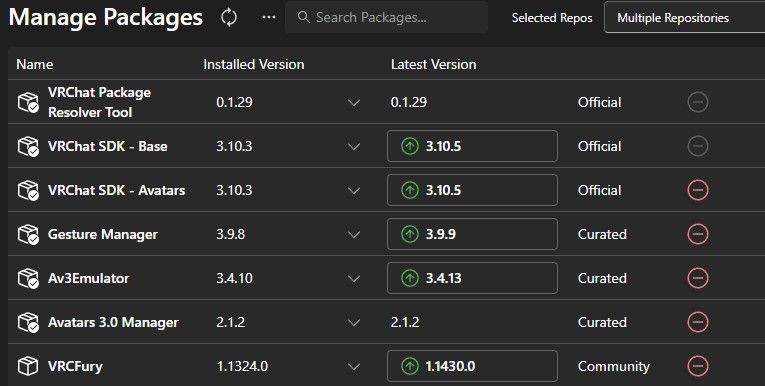Select the VRChat Package Resolver Tool name
This screenshot has width=765, height=386.
coord(100,102)
